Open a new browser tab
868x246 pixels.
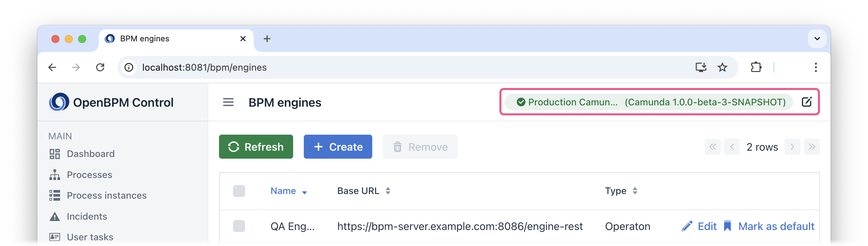[267, 39]
